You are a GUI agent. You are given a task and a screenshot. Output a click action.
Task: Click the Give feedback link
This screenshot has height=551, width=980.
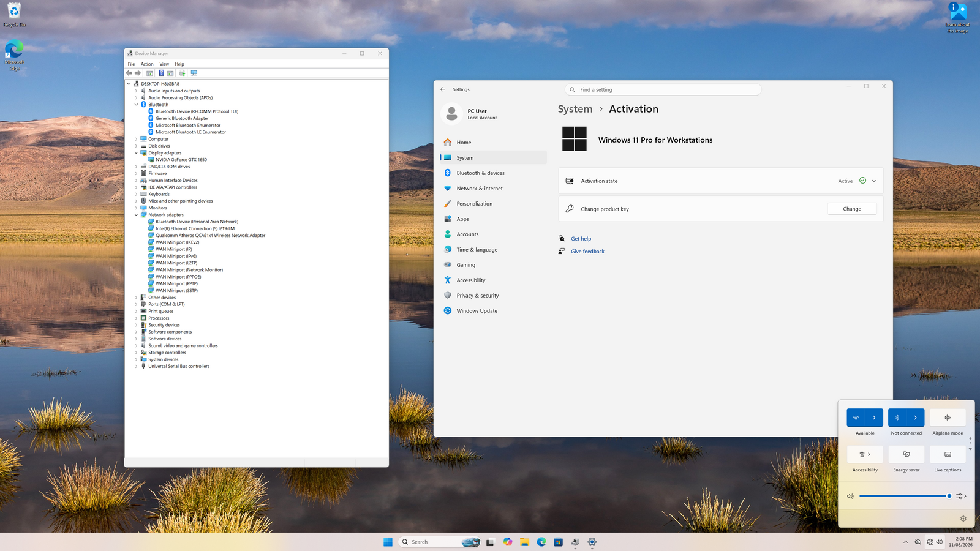(x=587, y=252)
